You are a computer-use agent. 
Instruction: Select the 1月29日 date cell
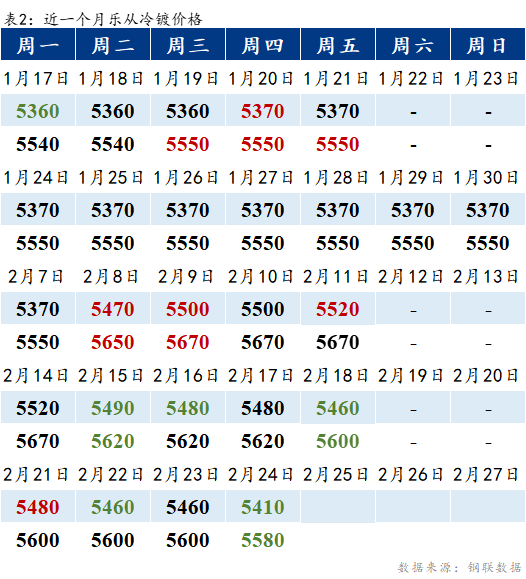411,178
